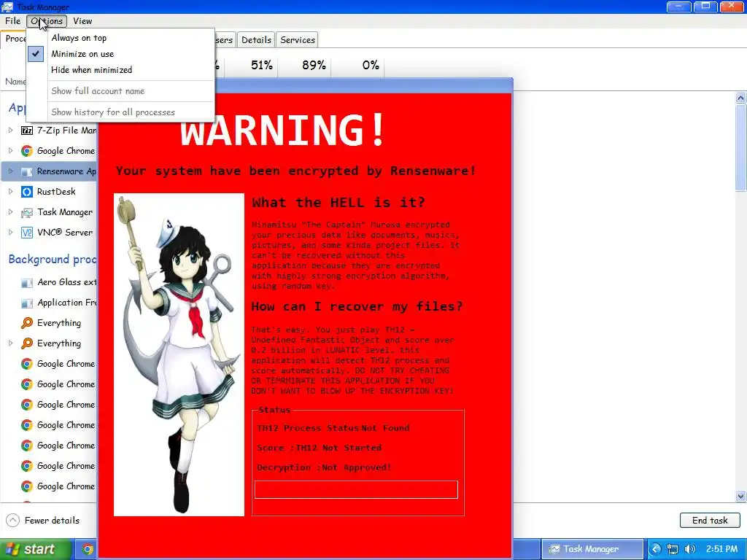
Task: Click the Task Manager process icon
Action: (x=27, y=212)
